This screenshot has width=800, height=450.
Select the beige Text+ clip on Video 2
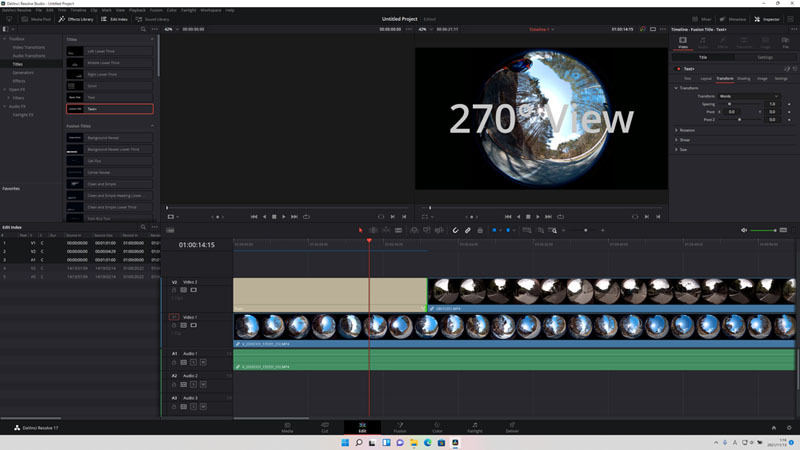[330, 294]
